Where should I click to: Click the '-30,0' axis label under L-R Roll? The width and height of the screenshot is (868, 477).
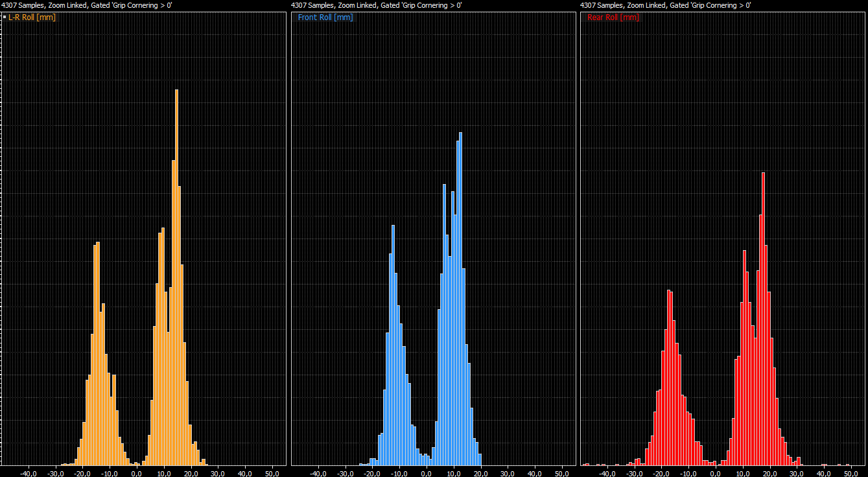tap(55, 473)
